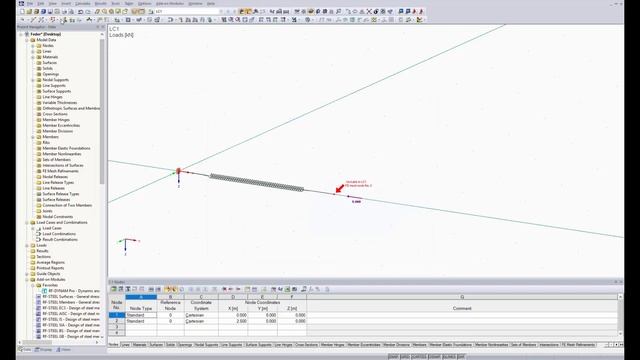640x360 pixels.
Task: Switch navigator to the Views tab
Action: (64, 350)
